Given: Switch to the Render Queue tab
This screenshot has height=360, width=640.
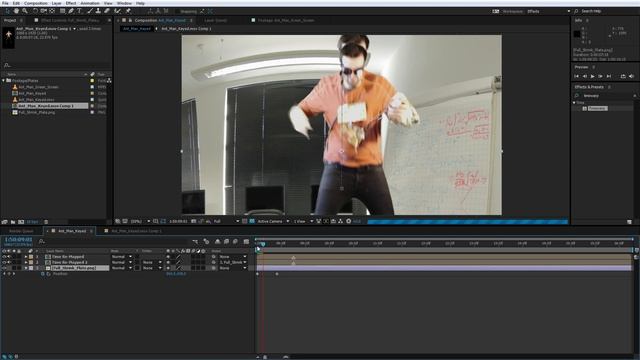Looking at the screenshot, I should click(x=21, y=231).
